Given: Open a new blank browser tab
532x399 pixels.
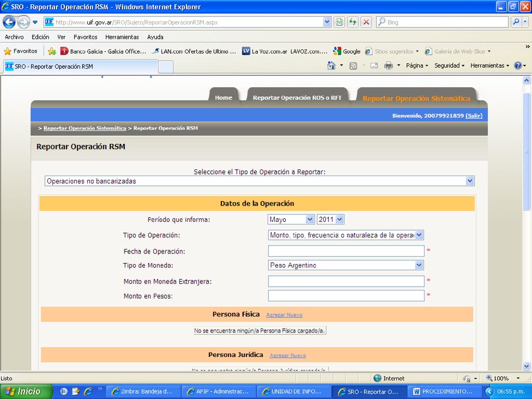Looking at the screenshot, I should coord(166,67).
